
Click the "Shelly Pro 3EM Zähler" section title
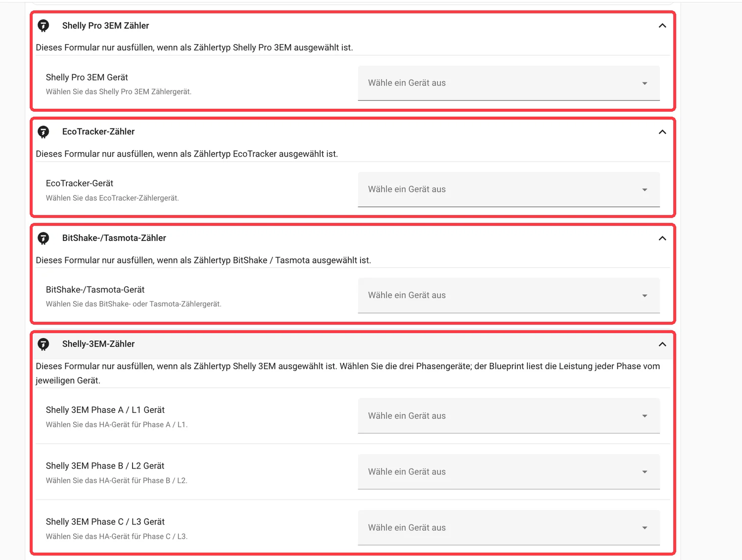(x=105, y=26)
